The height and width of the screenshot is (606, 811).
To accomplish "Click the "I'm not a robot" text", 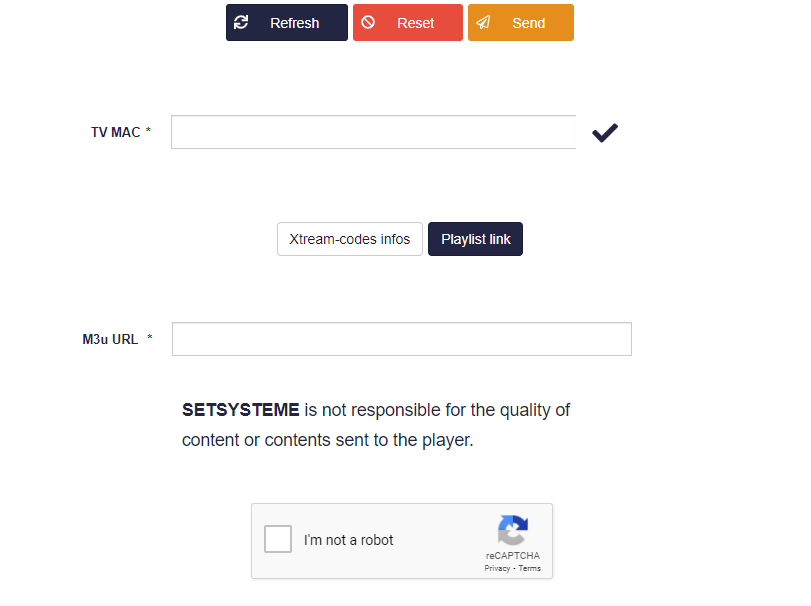I will (349, 540).
